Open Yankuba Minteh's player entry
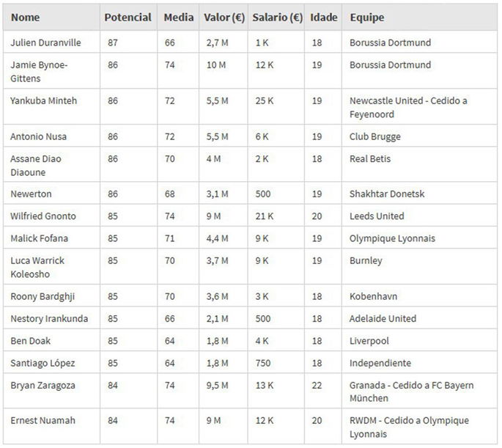The height and width of the screenshot is (448, 502). click(43, 100)
